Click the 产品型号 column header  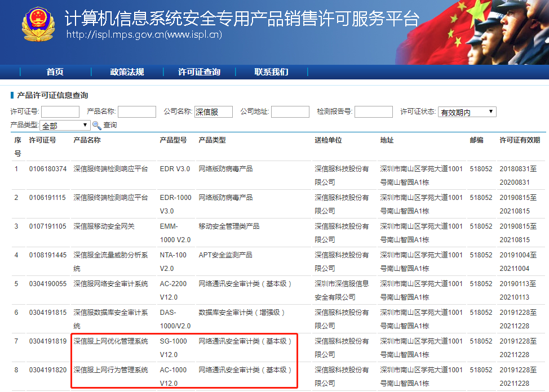pos(173,140)
